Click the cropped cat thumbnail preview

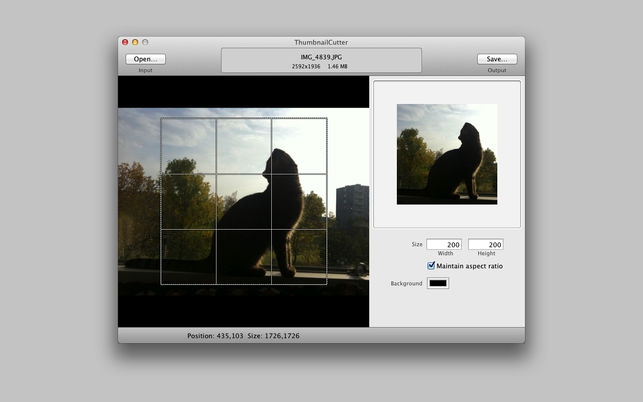click(x=447, y=154)
